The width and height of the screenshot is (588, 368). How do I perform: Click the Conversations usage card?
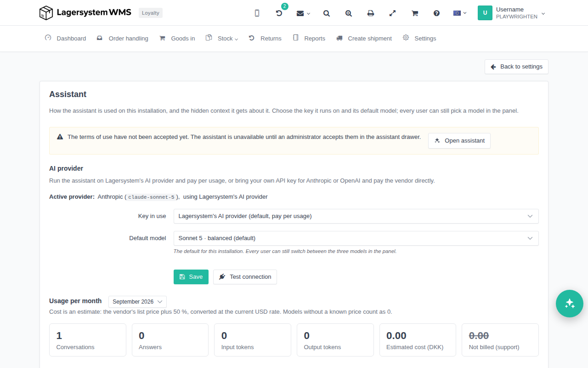point(88,340)
